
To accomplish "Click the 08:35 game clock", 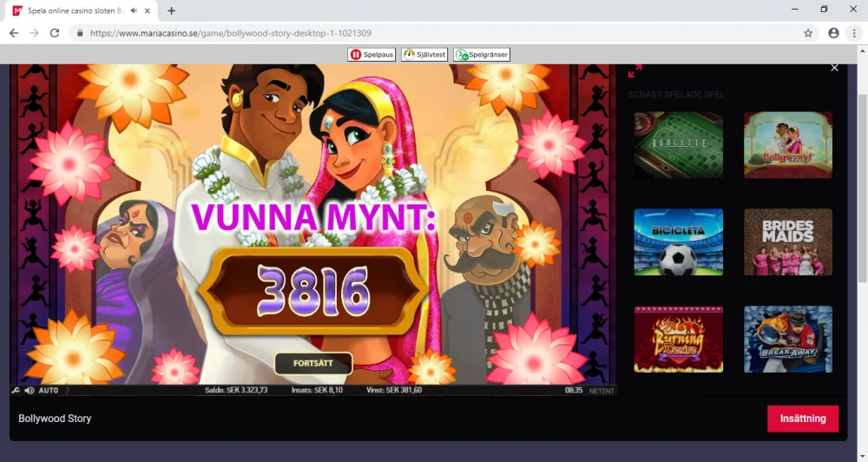I will click(574, 390).
